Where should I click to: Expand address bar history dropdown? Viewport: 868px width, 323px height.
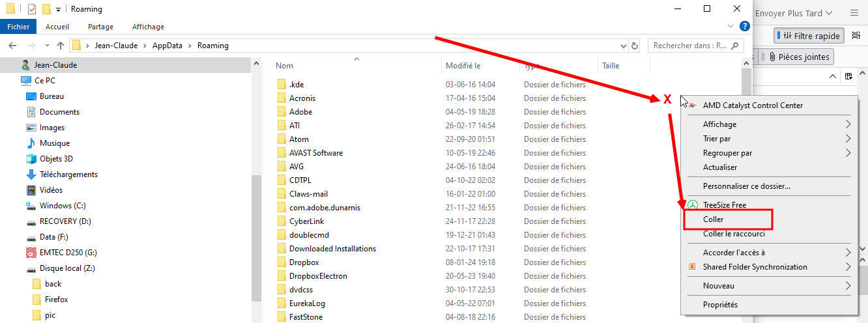coord(623,46)
